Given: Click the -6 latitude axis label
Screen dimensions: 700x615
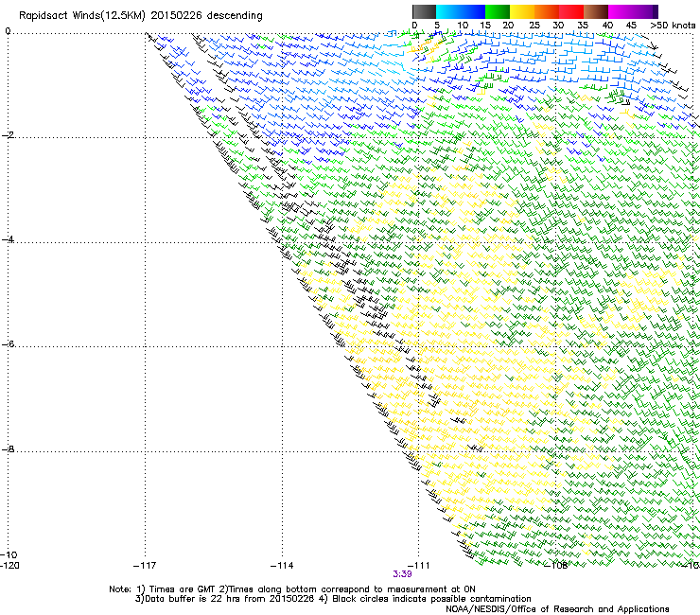Looking at the screenshot, I should click(x=8, y=344).
